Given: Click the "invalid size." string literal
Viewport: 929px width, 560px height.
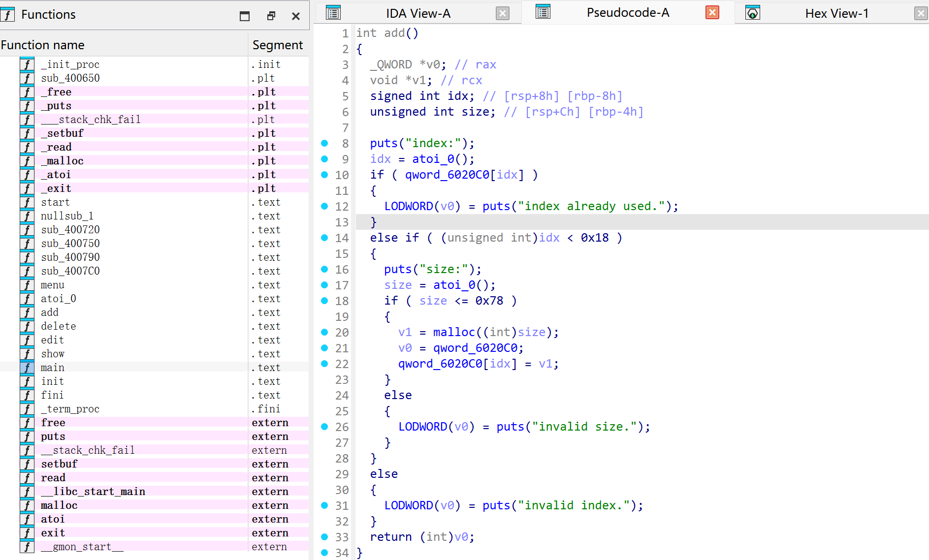Looking at the screenshot, I should [584, 427].
